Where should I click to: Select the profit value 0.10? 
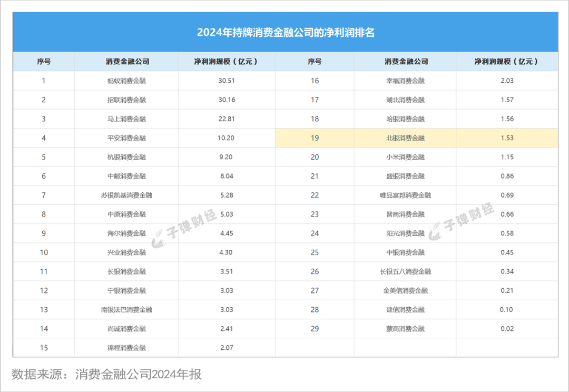pos(506,310)
